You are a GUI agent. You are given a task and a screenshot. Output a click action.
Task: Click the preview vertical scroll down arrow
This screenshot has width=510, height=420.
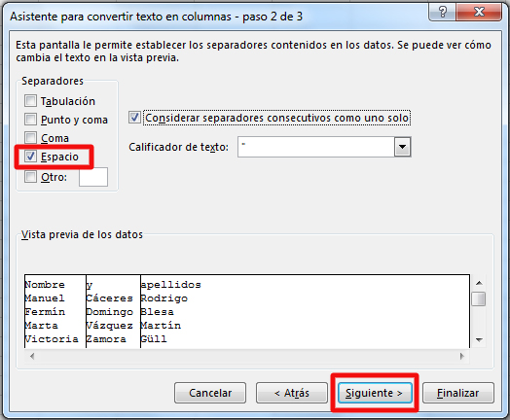[x=479, y=339]
